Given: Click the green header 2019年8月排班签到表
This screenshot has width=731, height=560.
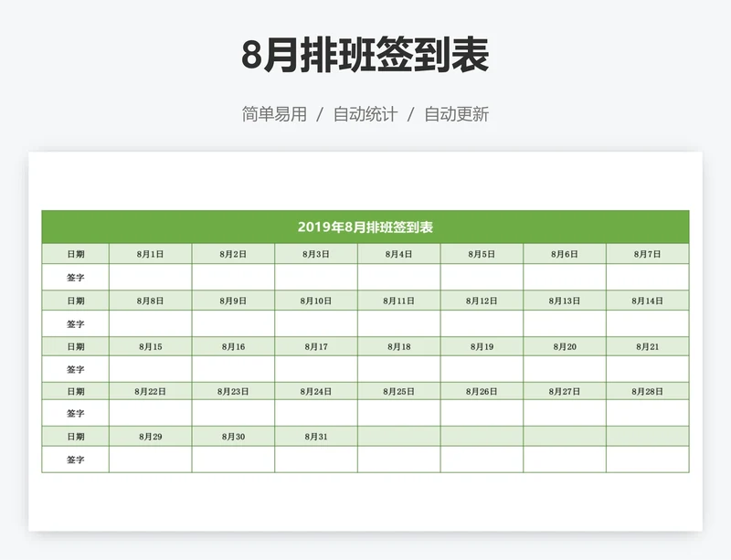Looking at the screenshot, I should coord(365,227).
